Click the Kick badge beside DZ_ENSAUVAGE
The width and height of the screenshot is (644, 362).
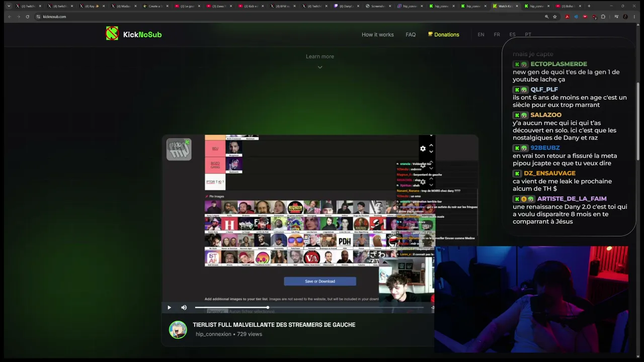[x=516, y=173]
